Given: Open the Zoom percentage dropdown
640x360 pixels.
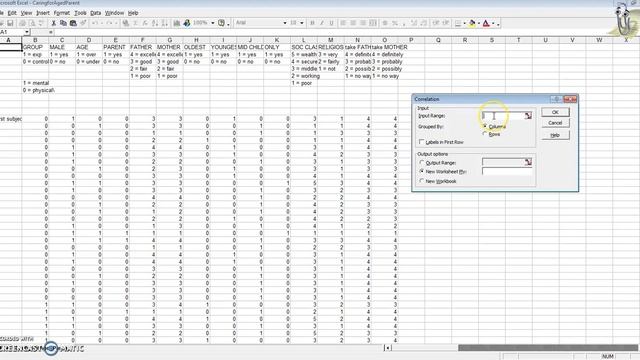Looking at the screenshot, I should [213, 23].
